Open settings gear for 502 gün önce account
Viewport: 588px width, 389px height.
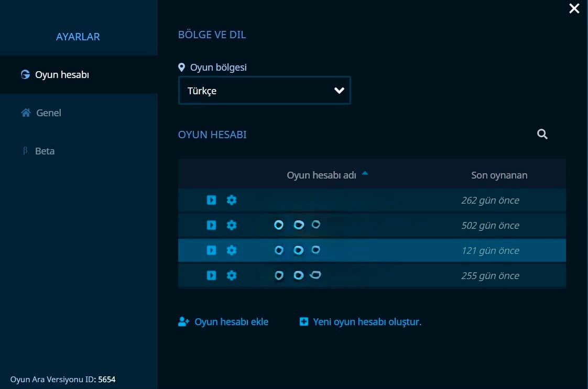pyautogui.click(x=232, y=225)
